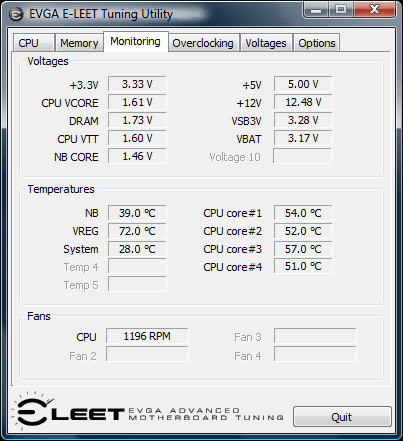Viewport: 403px width, 441px height.
Task: Click CPU core#2 temperature 52.0 °C
Action: [303, 231]
